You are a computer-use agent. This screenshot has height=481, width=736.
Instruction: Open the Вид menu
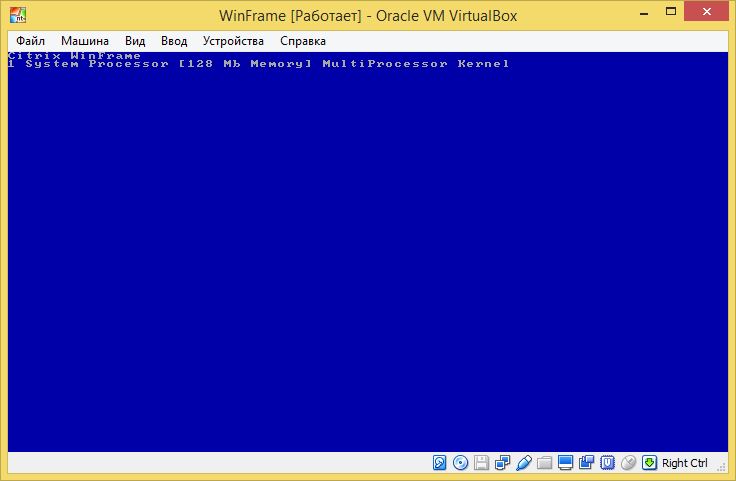pyautogui.click(x=135, y=41)
